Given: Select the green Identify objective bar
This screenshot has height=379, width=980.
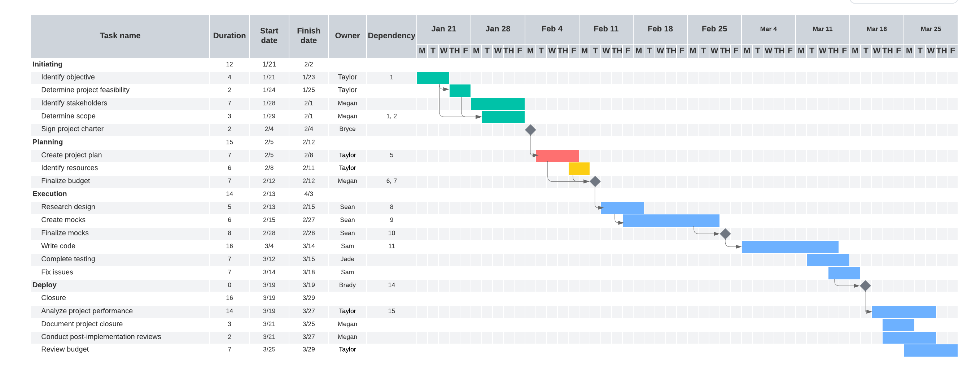Looking at the screenshot, I should [433, 78].
